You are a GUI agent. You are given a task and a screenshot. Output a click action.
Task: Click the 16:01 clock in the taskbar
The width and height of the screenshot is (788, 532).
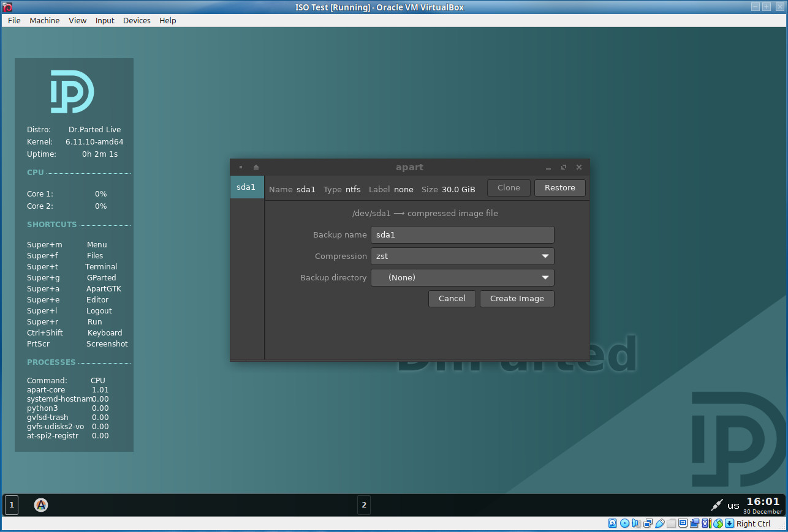[x=763, y=501]
